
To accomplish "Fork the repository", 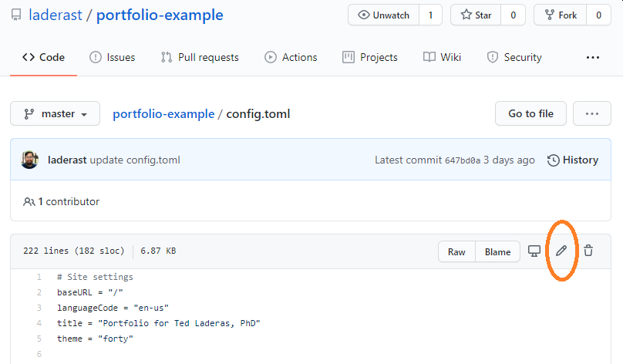I will (x=561, y=15).
